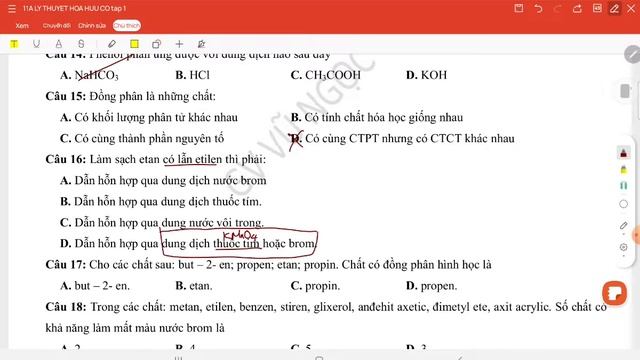Screen dimensions: 640x360
Task: Click answer 'C. propin.'
Action: click(x=315, y=286)
